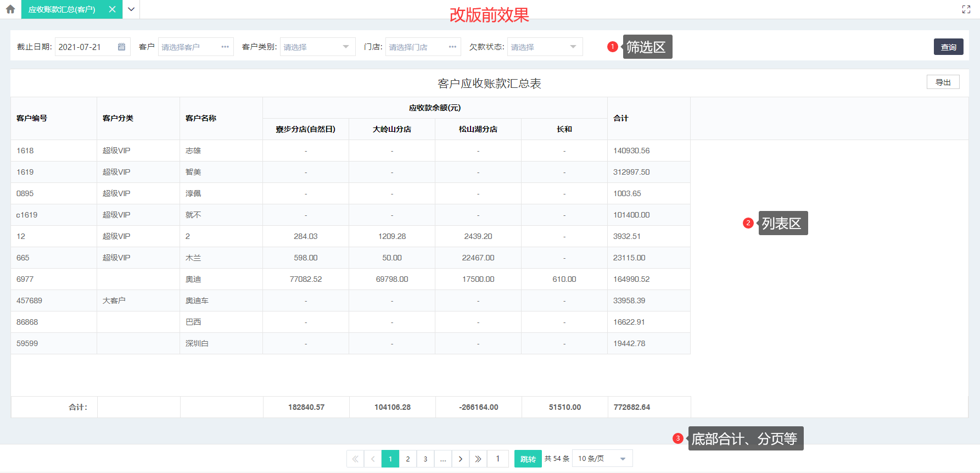Click the 导出 export button
Image resolution: width=980 pixels, height=473 pixels.
(x=943, y=82)
